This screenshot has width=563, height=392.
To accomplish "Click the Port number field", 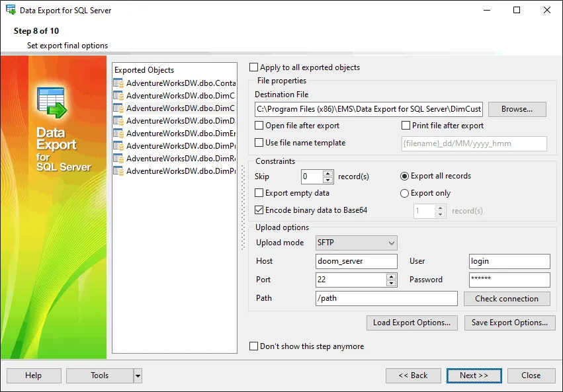I will (x=351, y=280).
